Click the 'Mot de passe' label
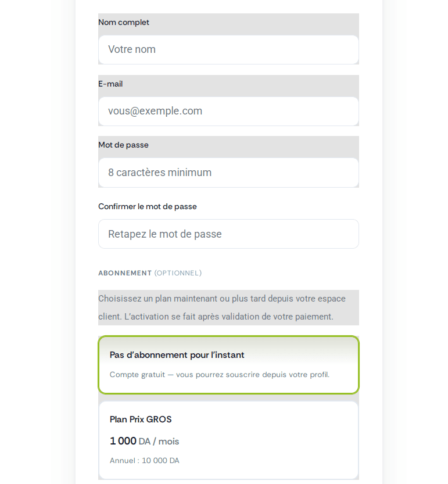This screenshot has height=484, width=448. 123,145
